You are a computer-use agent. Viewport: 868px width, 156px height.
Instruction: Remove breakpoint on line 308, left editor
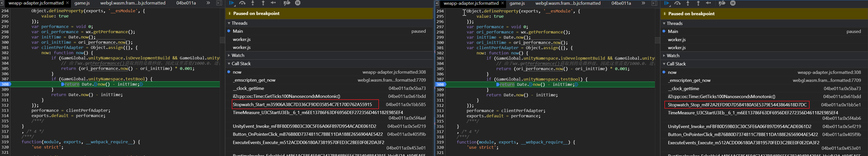pos(5,84)
